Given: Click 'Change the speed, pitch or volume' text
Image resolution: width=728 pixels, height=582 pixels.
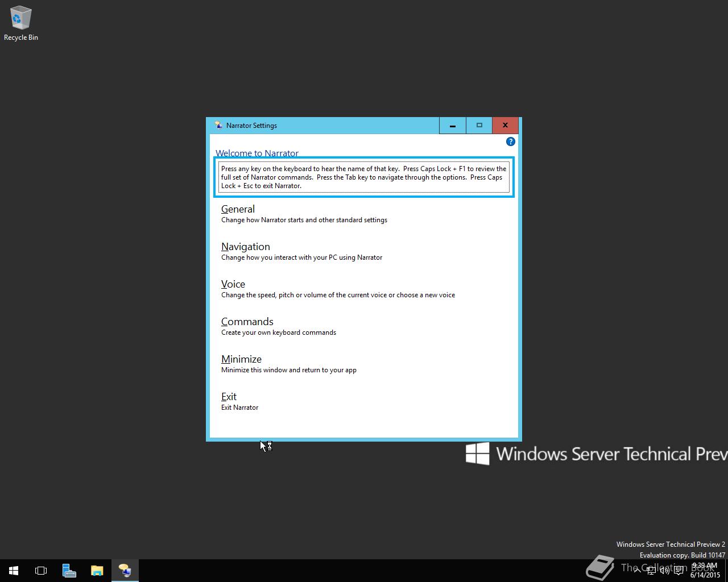Looking at the screenshot, I should click(x=338, y=295).
